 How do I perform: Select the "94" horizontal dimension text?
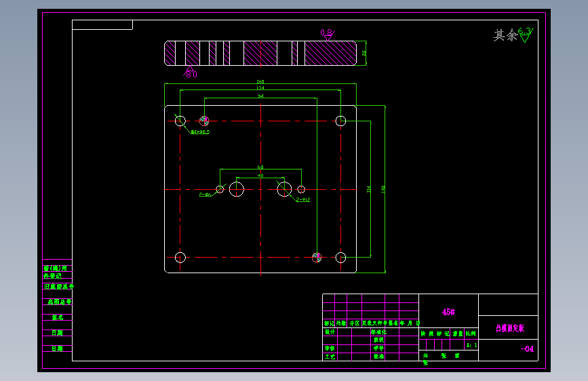point(260,96)
